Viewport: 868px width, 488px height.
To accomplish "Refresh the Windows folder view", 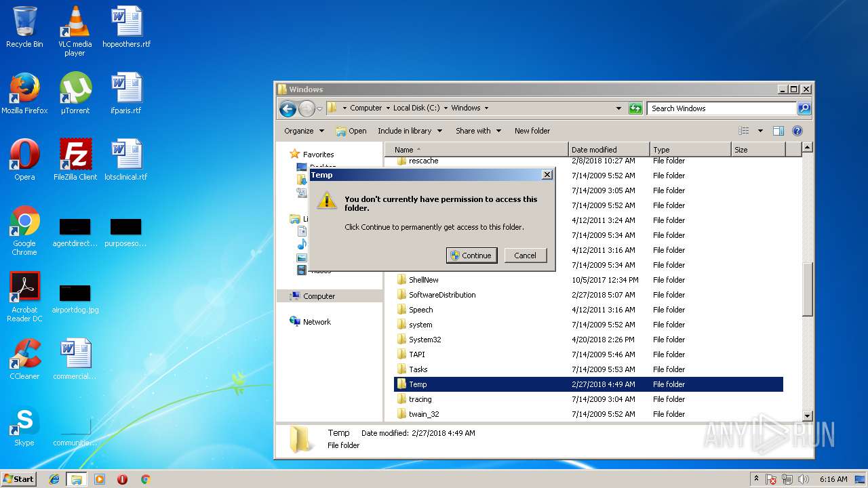I will coord(635,108).
